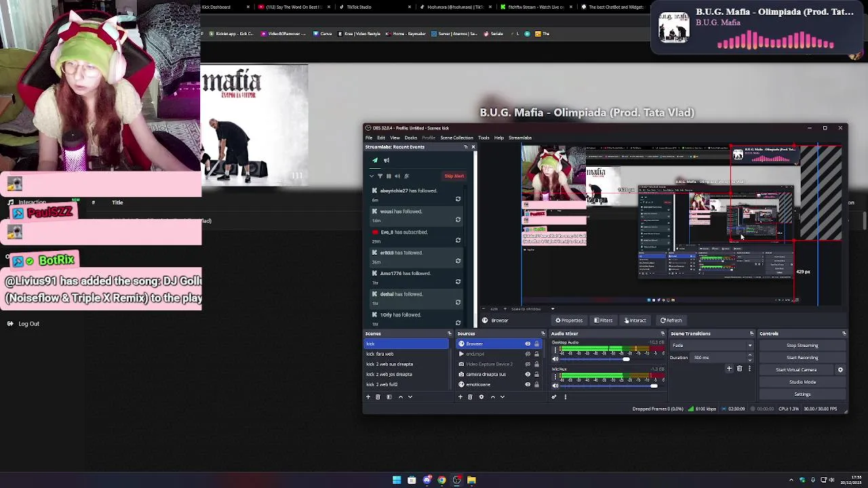
Task: Move the selected source up
Action: [x=493, y=397]
